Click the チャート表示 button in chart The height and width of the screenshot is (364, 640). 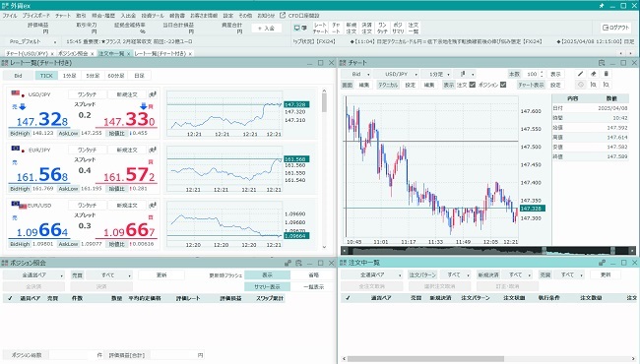(x=531, y=85)
